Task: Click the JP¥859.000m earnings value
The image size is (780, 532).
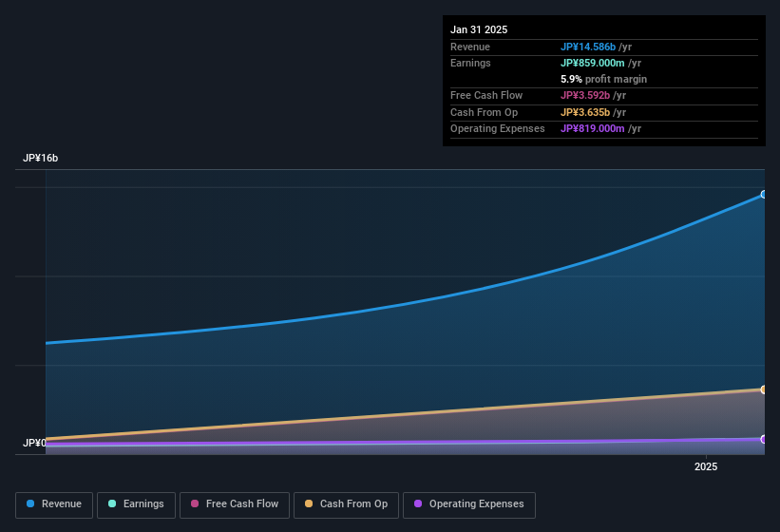Action: (593, 63)
